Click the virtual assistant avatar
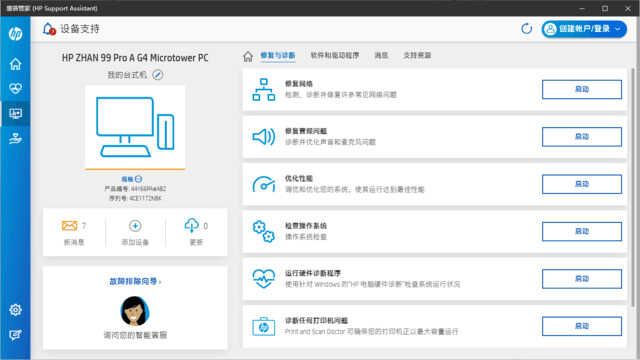The width and height of the screenshot is (640, 360). tap(135, 311)
